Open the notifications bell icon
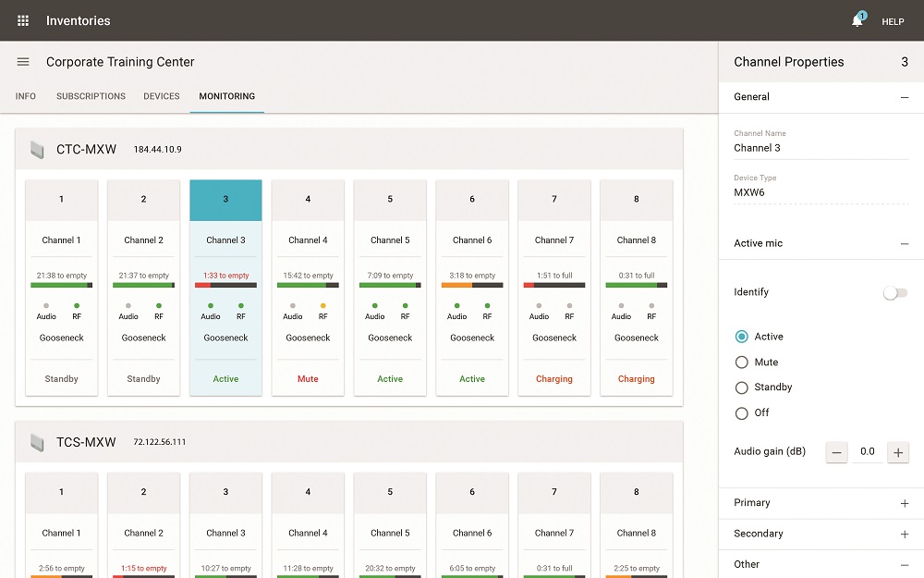Image resolution: width=924 pixels, height=578 pixels. [857, 20]
